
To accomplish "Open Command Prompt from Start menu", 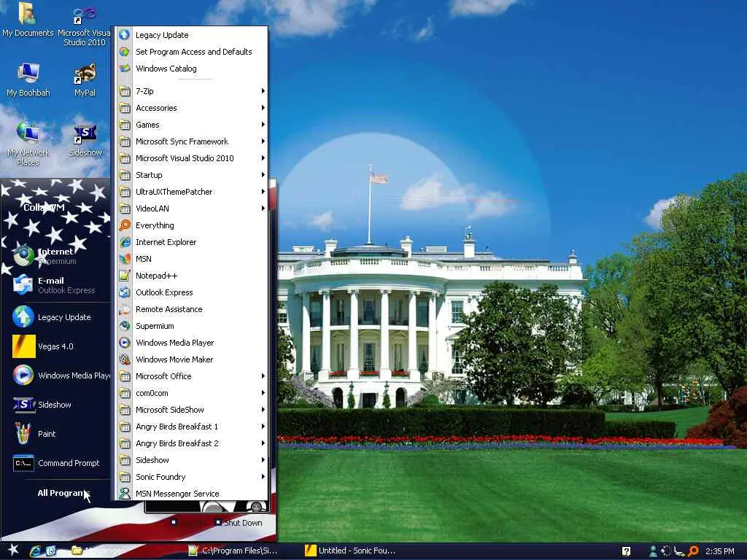I will click(x=55, y=463).
